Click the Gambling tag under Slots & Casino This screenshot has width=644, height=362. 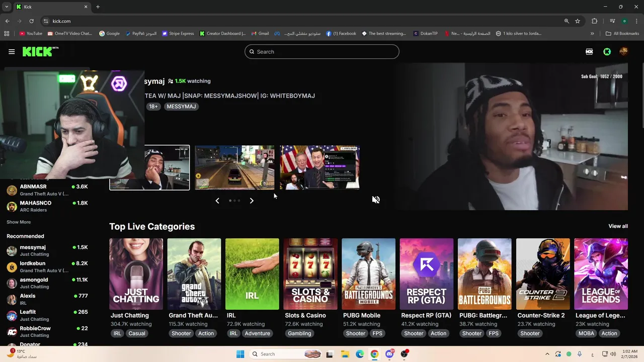click(x=299, y=333)
